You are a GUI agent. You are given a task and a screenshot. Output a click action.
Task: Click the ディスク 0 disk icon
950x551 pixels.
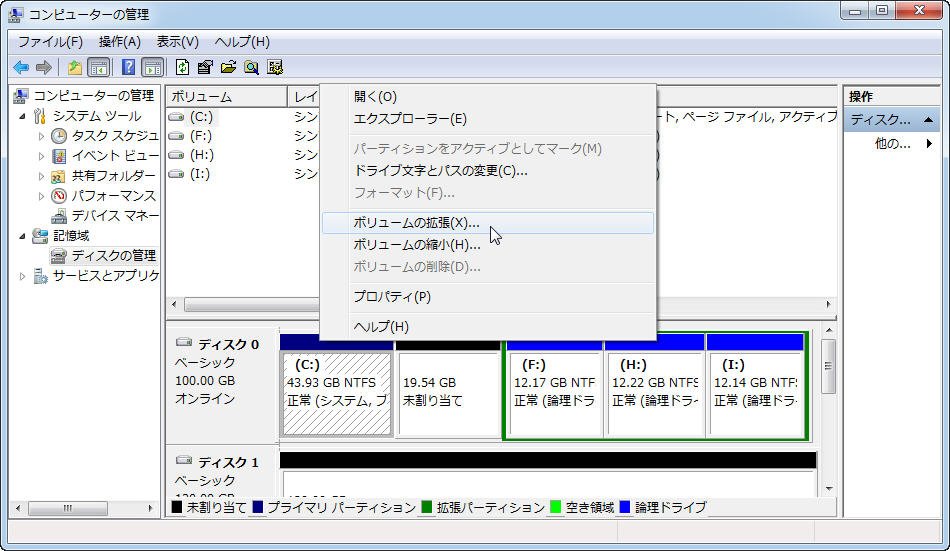[184, 342]
